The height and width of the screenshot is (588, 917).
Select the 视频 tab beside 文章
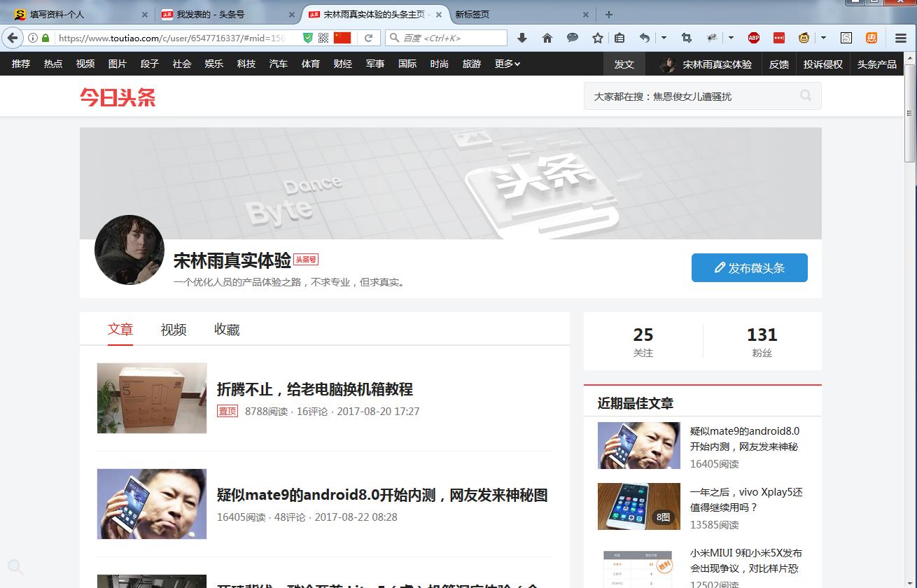174,329
